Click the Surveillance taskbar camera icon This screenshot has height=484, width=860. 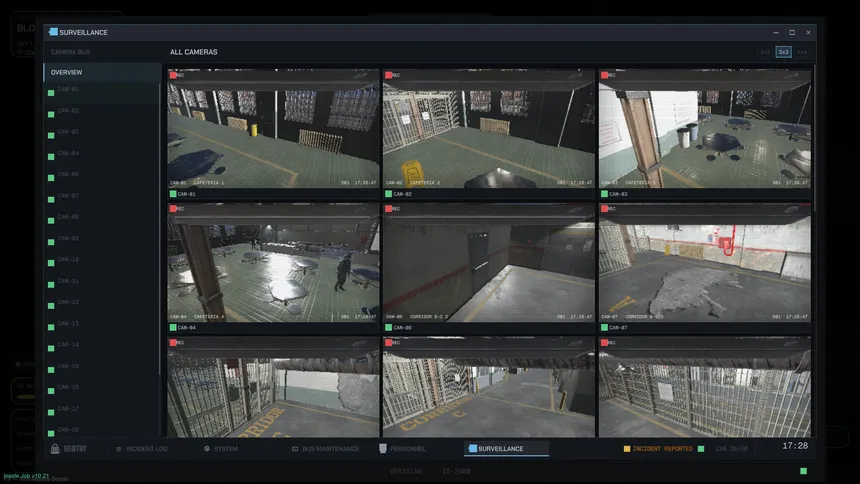[x=472, y=448]
